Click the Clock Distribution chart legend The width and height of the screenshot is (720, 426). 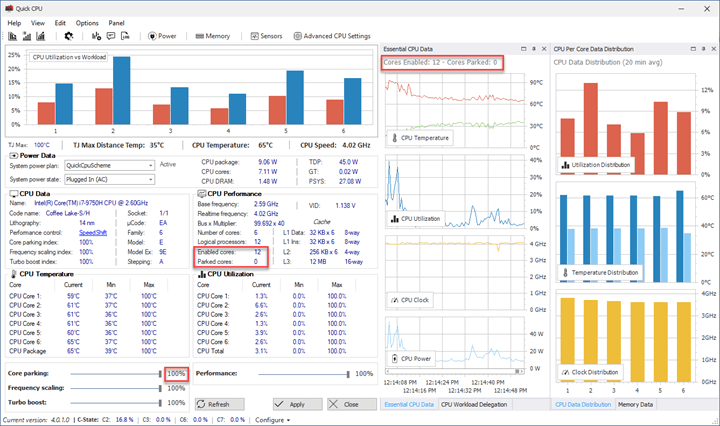pos(591,372)
